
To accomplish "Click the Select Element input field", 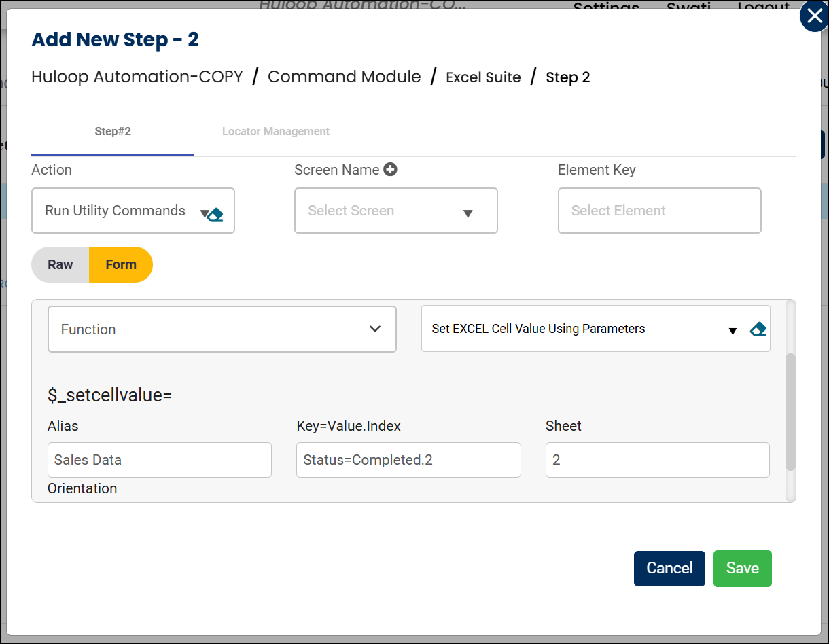I will 659,211.
